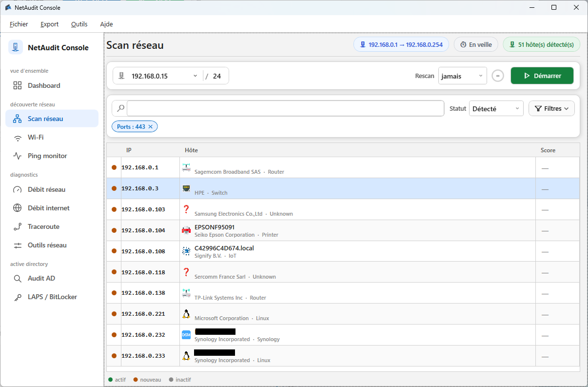588x387 pixels.
Task: Start the scan with Démarrer button
Action: coord(542,76)
